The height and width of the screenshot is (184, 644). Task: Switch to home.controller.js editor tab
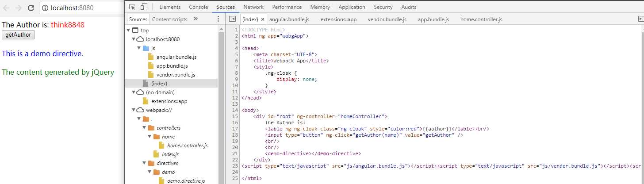click(481, 19)
